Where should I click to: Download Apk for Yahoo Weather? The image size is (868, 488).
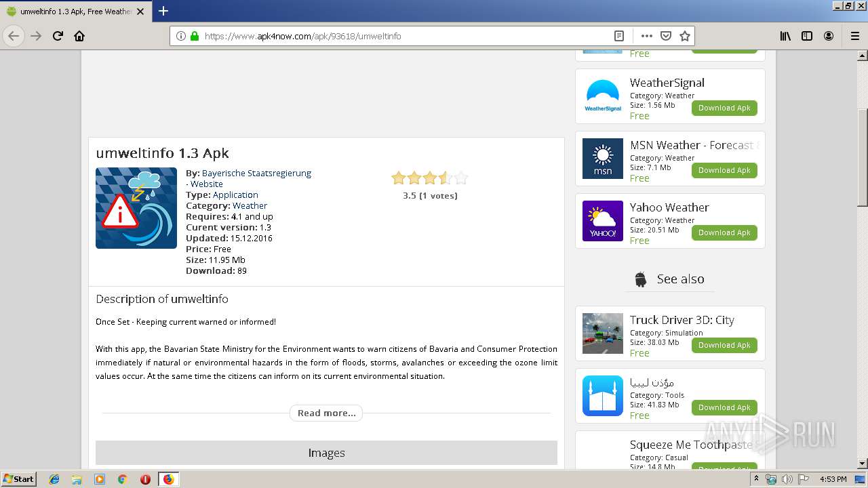point(724,232)
